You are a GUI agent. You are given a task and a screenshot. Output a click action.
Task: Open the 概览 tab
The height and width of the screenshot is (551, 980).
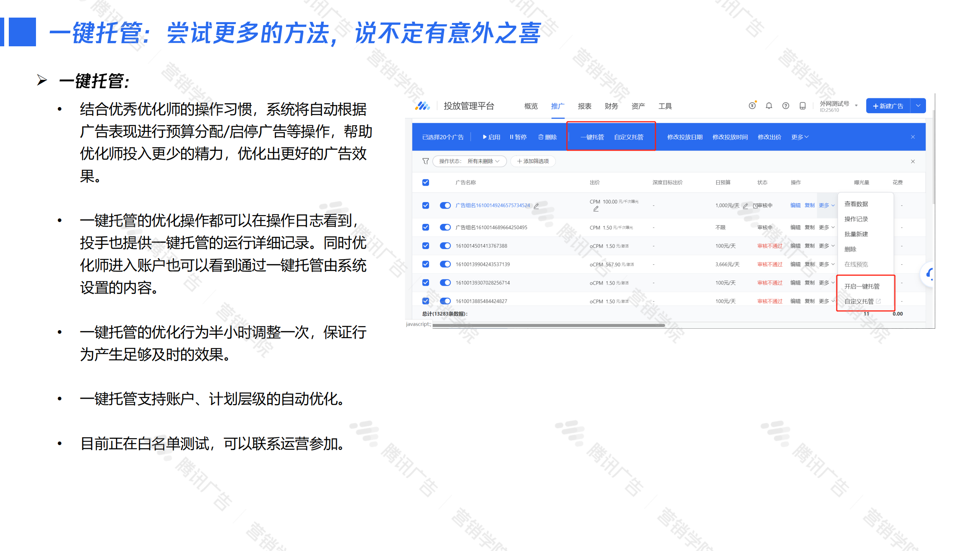531,106
